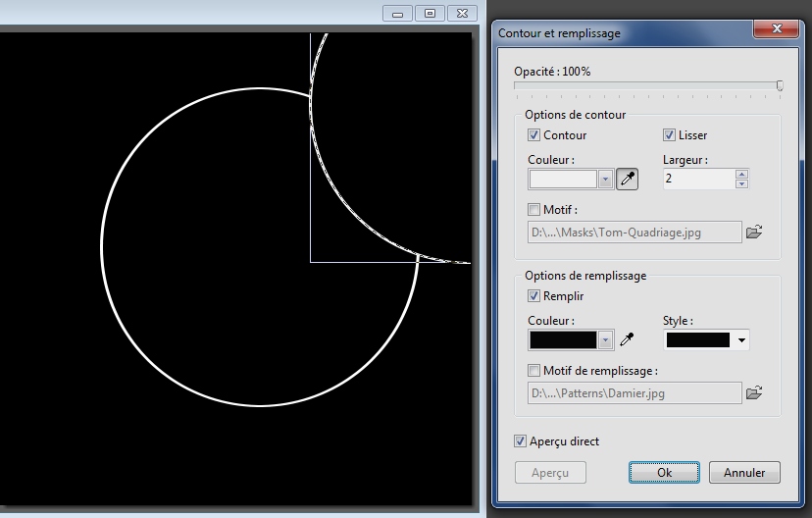Browse for Motif de remplissage file
Viewport: 812px width, 518px height.
click(754, 392)
